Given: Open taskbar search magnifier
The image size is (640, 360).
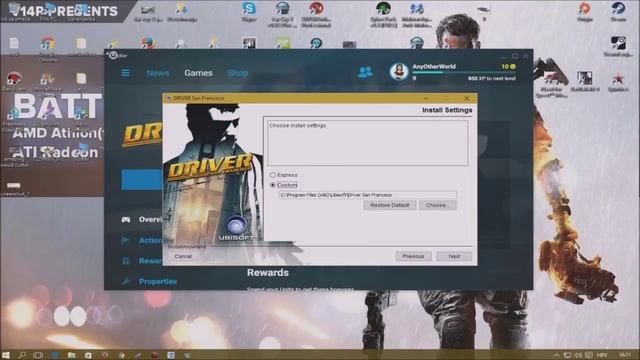Looking at the screenshot, I should (22, 355).
